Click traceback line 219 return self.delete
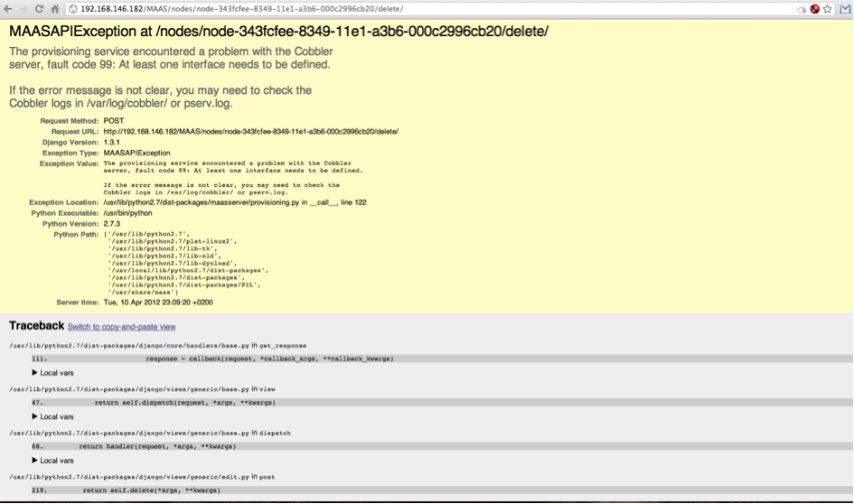This screenshot has height=504, width=854. click(x=442, y=490)
